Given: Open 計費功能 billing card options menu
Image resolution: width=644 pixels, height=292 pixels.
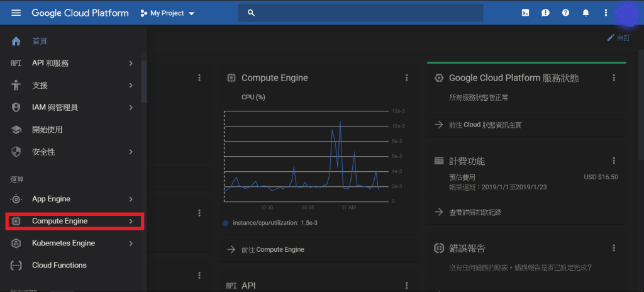Looking at the screenshot, I should 614,160.
